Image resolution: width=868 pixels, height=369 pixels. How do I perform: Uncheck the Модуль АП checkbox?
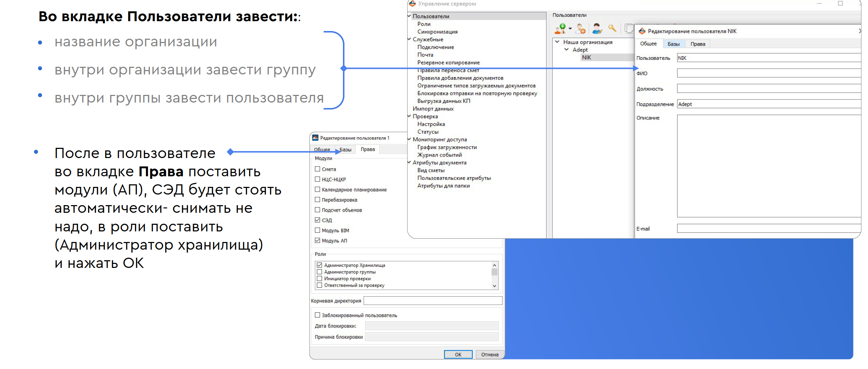pyautogui.click(x=317, y=241)
